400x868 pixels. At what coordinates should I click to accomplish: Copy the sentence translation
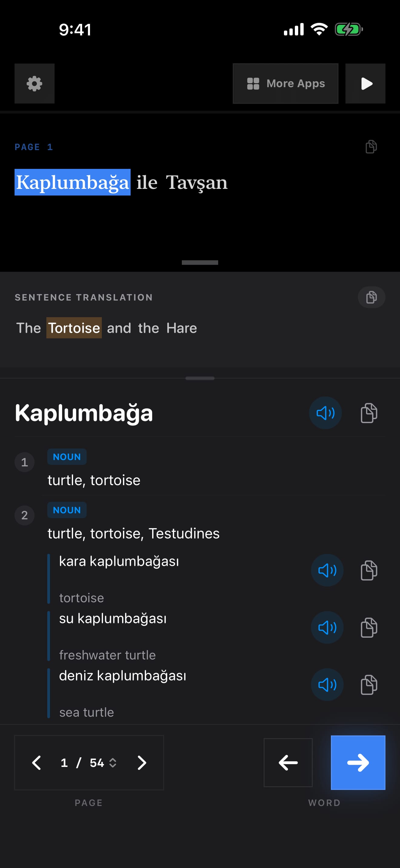pyautogui.click(x=371, y=297)
